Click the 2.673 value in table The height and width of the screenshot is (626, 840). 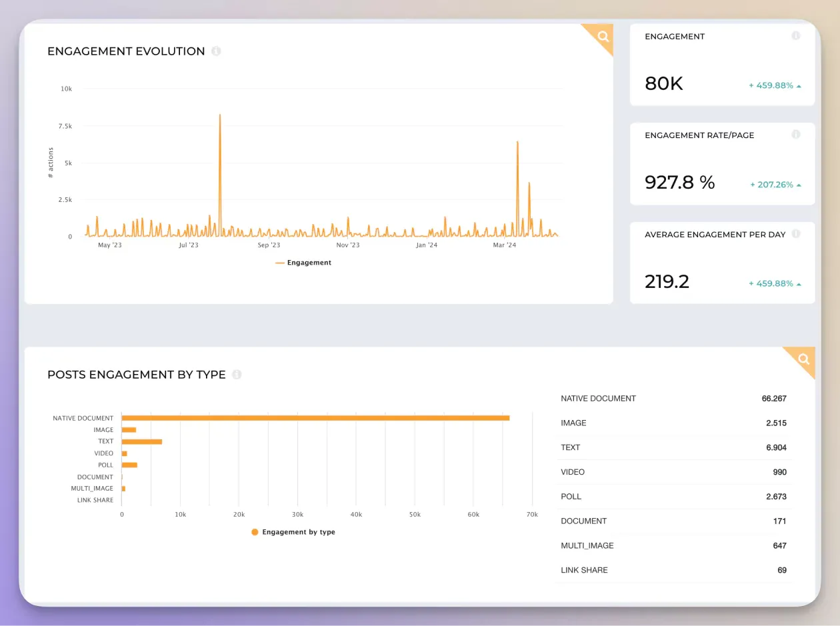(x=776, y=497)
